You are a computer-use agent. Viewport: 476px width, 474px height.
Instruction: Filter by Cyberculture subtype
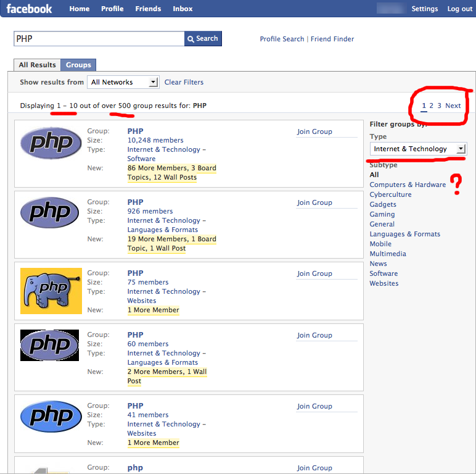(390, 194)
